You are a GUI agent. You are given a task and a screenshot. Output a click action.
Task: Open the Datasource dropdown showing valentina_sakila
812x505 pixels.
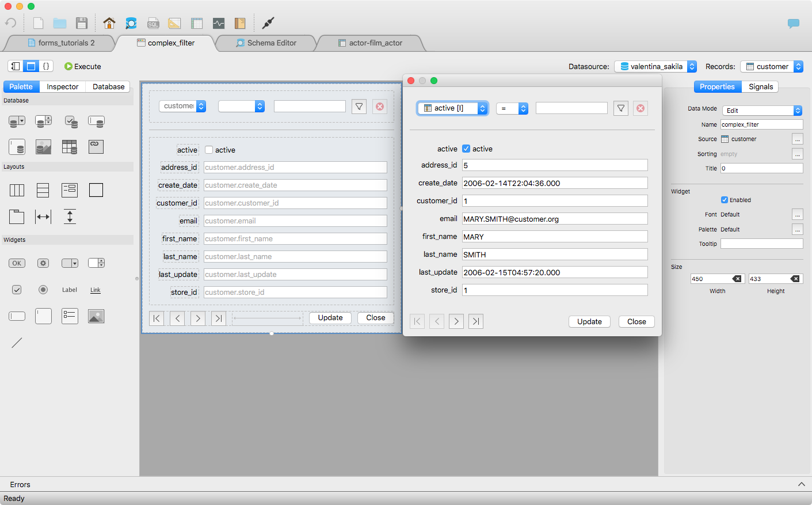click(655, 66)
